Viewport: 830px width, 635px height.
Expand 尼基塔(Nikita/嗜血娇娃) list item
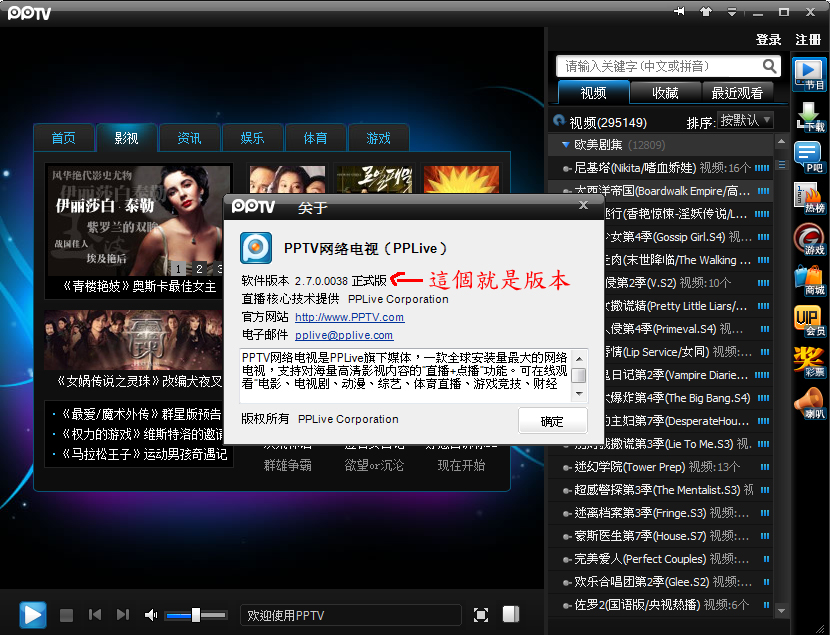tap(661, 168)
